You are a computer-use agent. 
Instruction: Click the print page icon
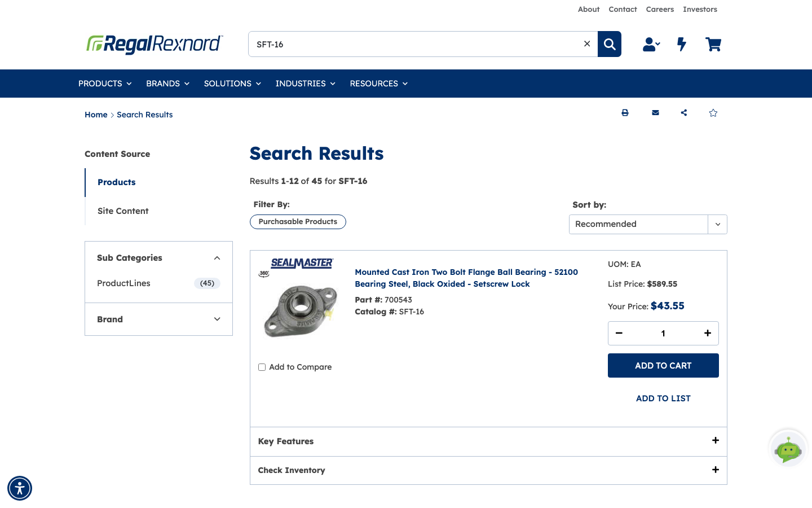tap(625, 113)
